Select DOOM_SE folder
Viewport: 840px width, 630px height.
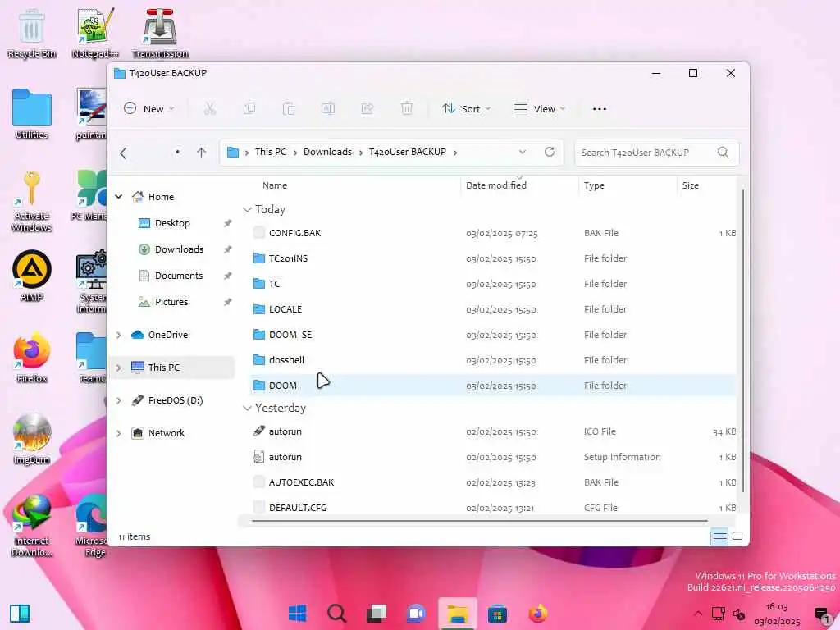493,335
